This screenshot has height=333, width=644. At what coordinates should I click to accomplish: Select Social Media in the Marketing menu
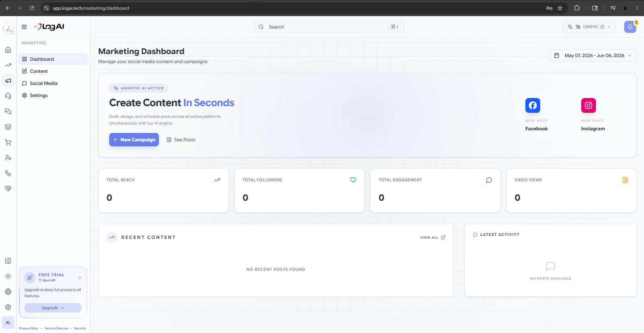(53, 83)
